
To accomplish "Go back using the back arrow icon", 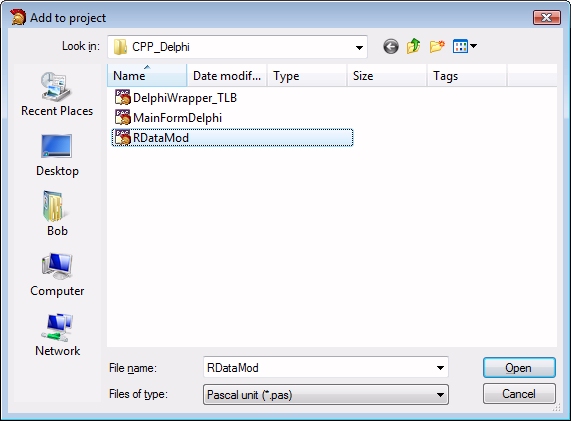I will (x=391, y=47).
